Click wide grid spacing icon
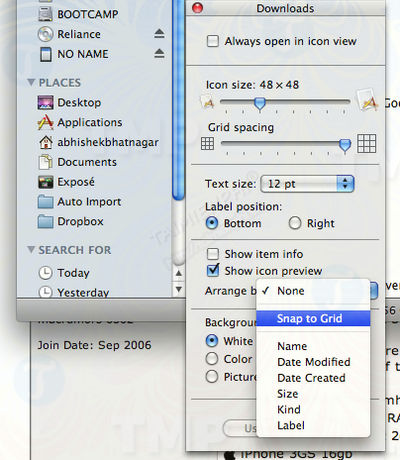400x460 pixels. [367, 143]
